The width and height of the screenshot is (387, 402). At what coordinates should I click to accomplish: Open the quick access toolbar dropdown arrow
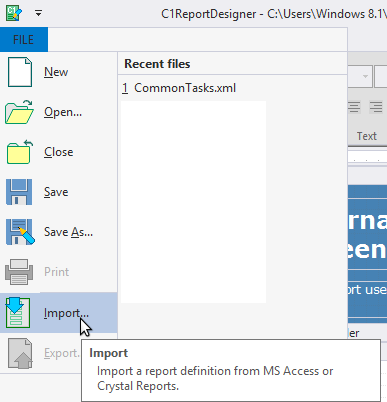tap(38, 13)
